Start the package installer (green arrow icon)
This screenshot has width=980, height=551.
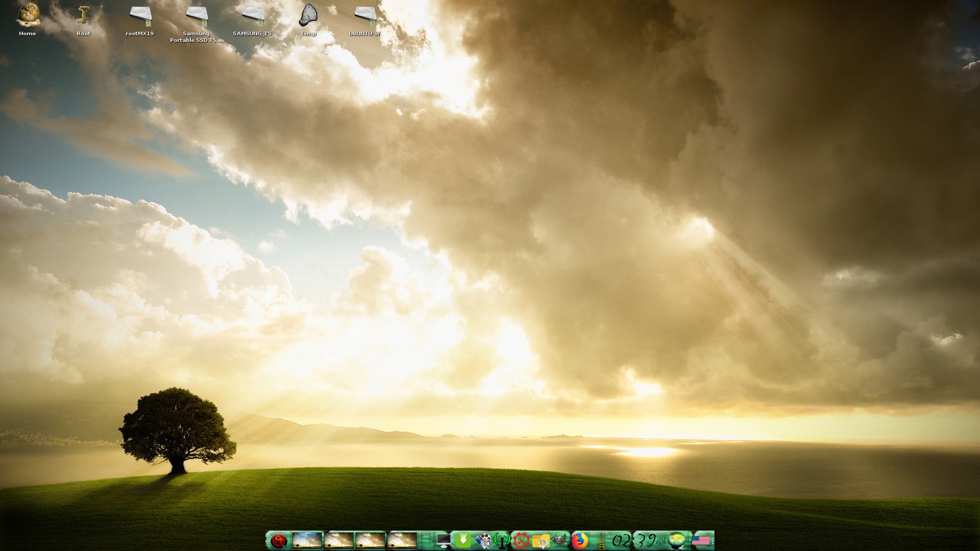tap(463, 541)
